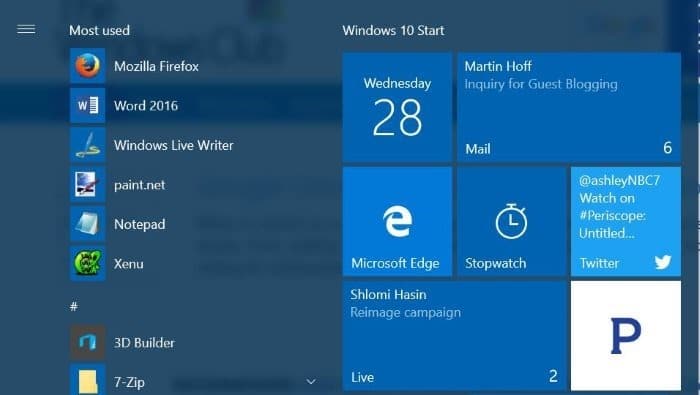Click the Mozilla Firefox icon

point(88,66)
